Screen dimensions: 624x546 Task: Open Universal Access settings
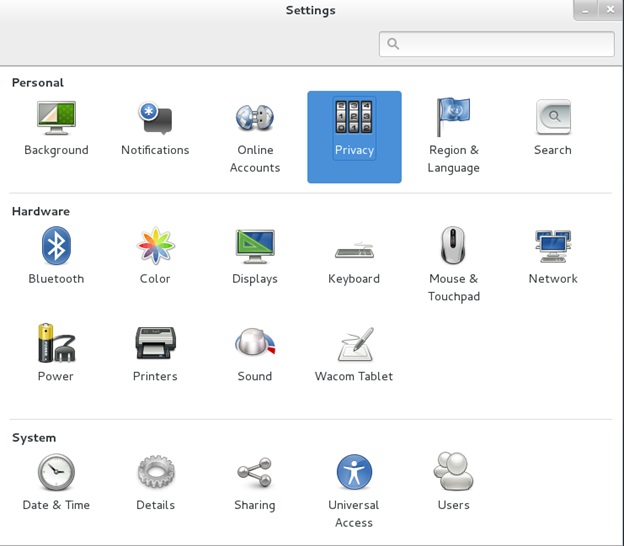coord(354,472)
